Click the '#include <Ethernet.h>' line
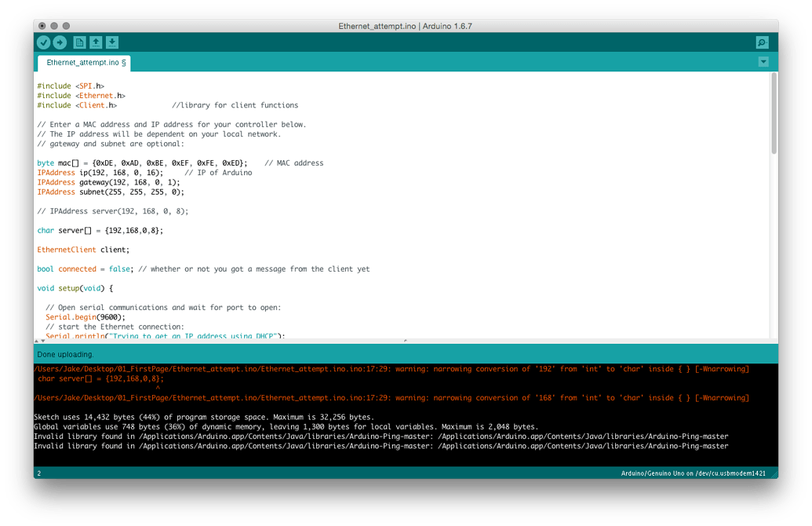812x526 pixels. 82,96
